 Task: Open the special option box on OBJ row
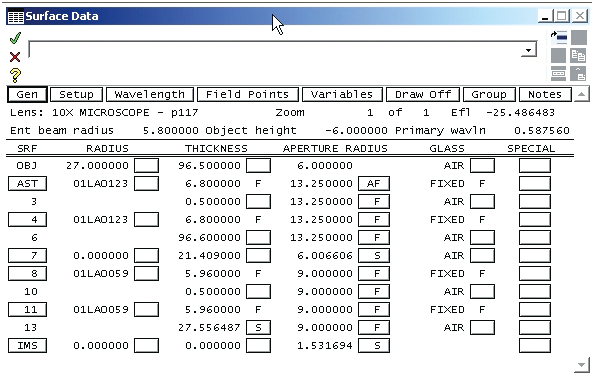535,166
